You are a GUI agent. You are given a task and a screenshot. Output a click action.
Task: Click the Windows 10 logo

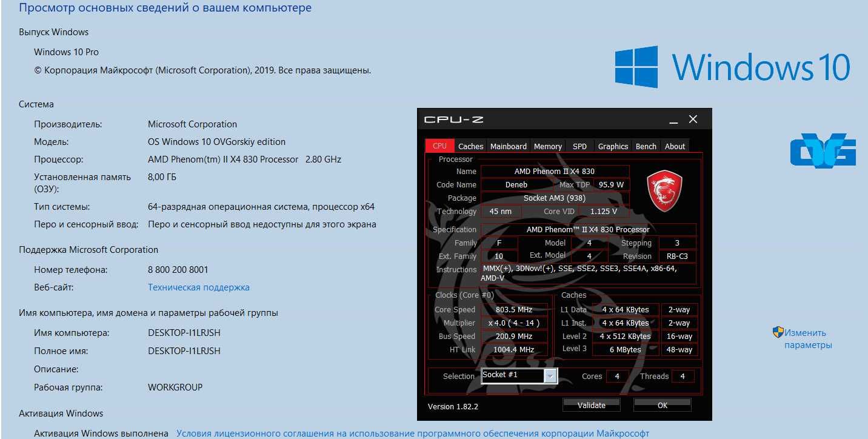point(733,67)
